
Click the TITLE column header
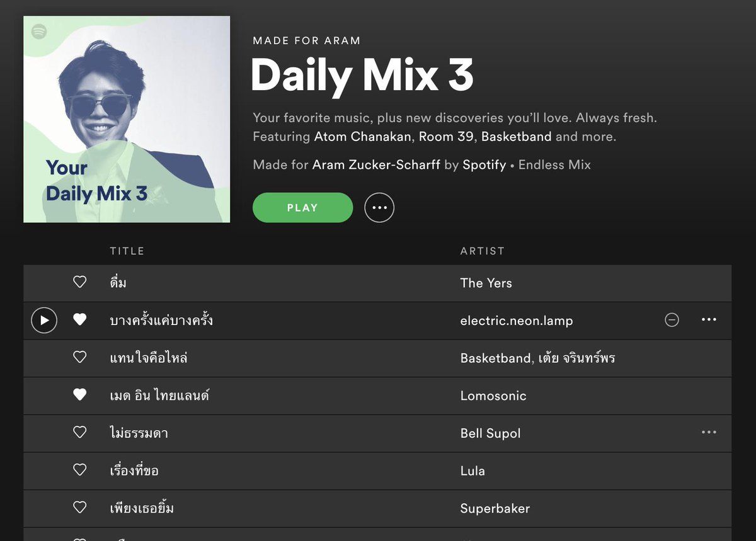coord(127,251)
